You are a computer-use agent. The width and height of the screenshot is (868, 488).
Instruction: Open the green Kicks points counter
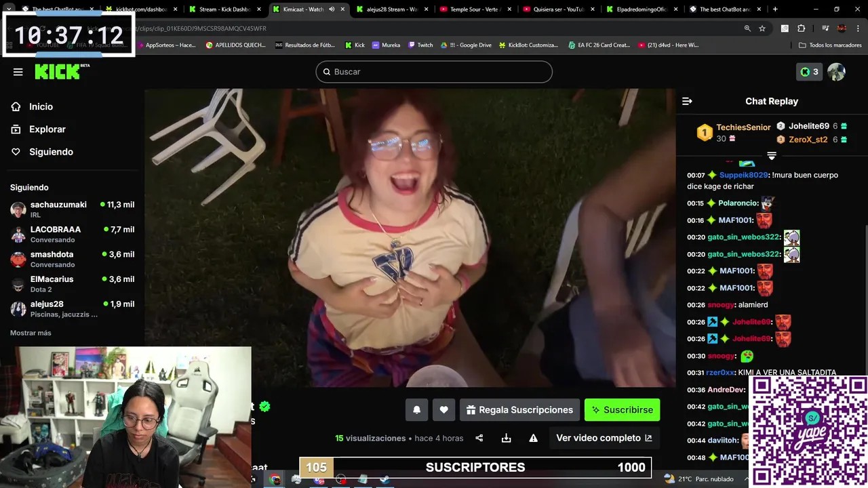point(809,72)
